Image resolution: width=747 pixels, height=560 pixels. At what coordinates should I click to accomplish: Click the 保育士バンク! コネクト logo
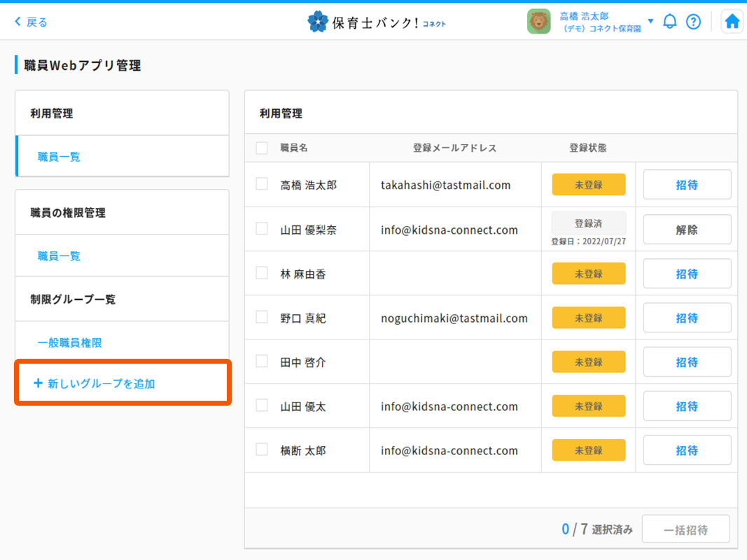click(x=377, y=22)
